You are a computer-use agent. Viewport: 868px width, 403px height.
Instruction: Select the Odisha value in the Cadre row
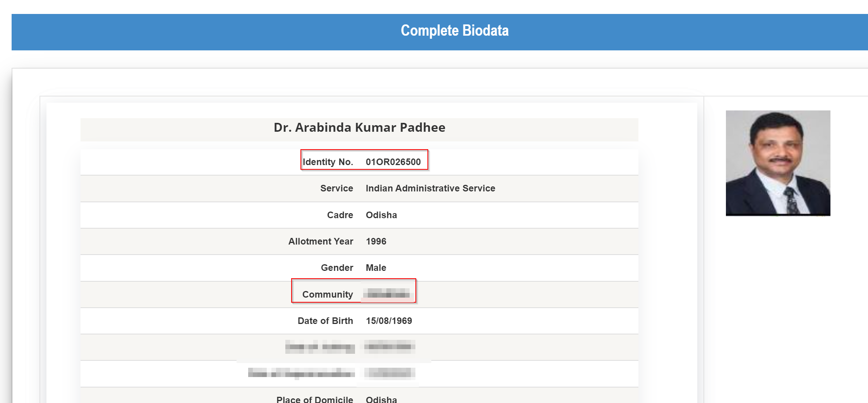pos(381,215)
